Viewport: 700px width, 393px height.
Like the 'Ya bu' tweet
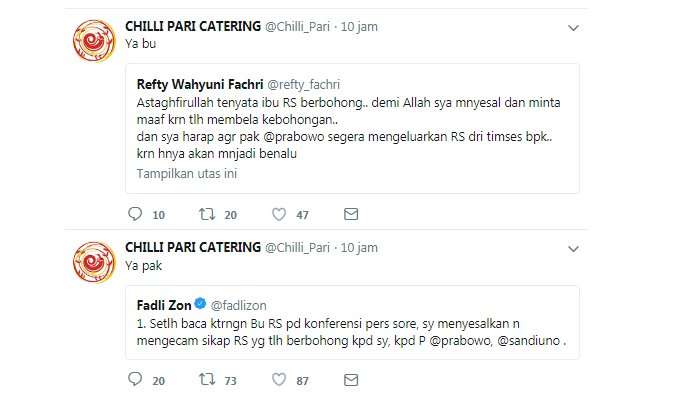click(279, 214)
